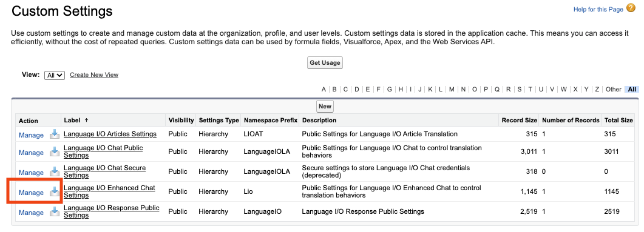Open Language I/O Chat Secure Settings label link

pyautogui.click(x=105, y=171)
